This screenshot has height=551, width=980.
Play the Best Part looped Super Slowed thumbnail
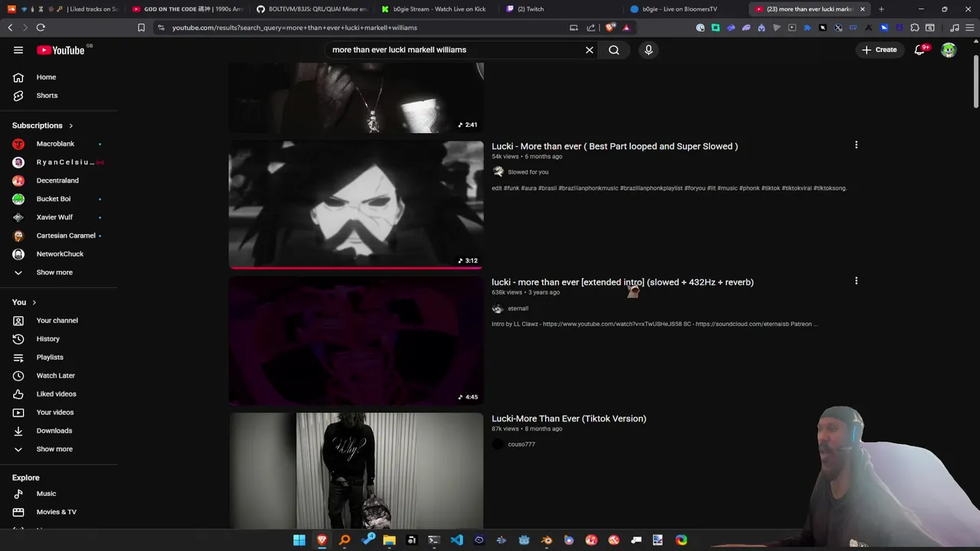[x=356, y=204]
